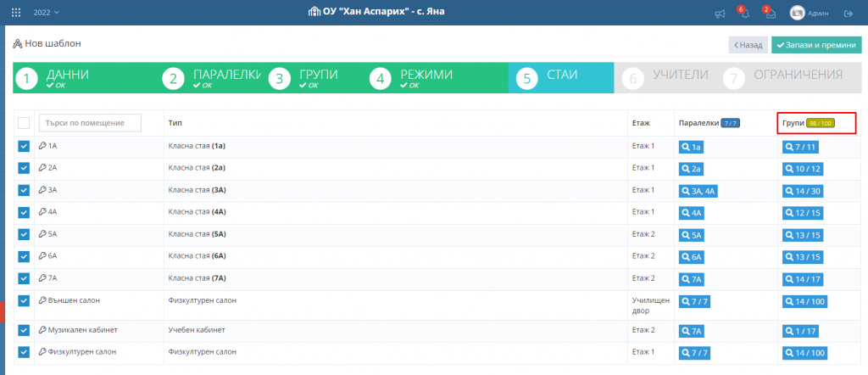The height and width of the screenshot is (375, 868).
Task: Uncheck the Външен салон checkbox
Action: [24, 300]
